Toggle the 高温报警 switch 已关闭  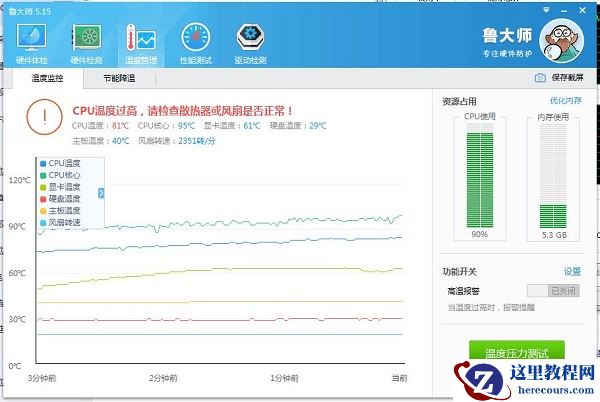pyautogui.click(x=553, y=291)
